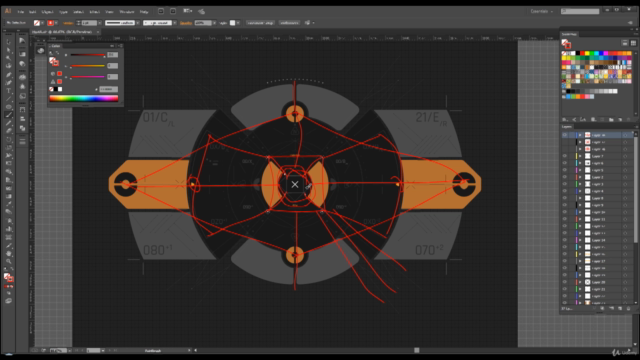640x360 pixels.
Task: Open the Color panel options menu
Action: point(120,46)
